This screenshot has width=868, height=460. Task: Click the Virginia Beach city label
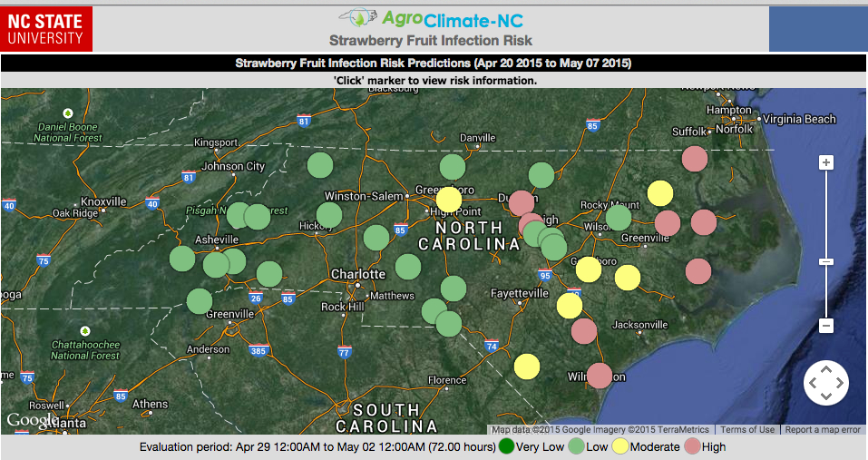pyautogui.click(x=799, y=119)
